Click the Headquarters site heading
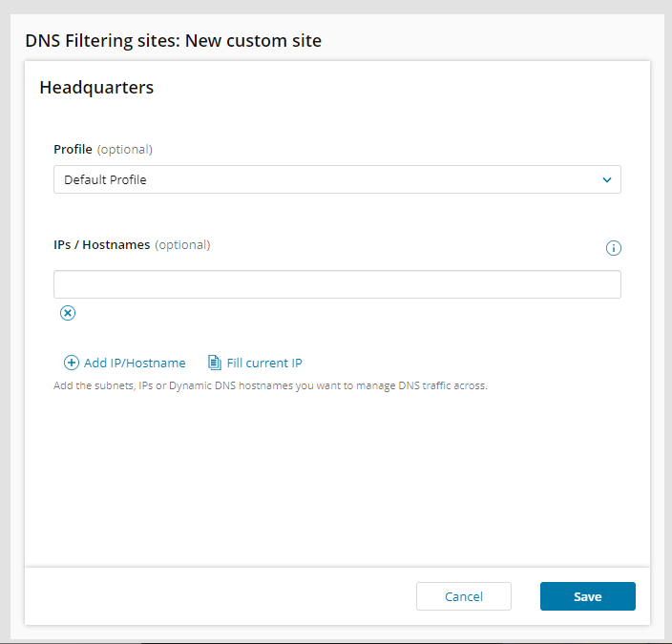672x644 pixels. click(x=96, y=88)
